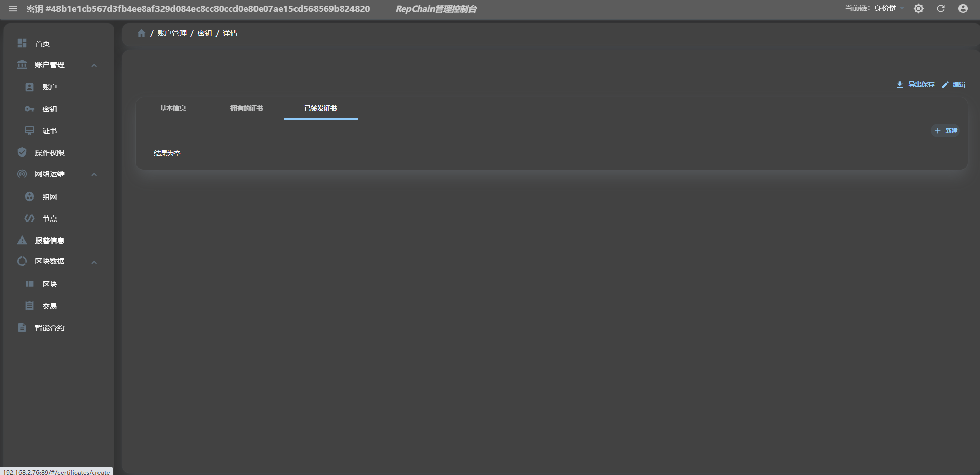Click the 区块数据 donut icon
The width and height of the screenshot is (980, 475).
(22, 261)
